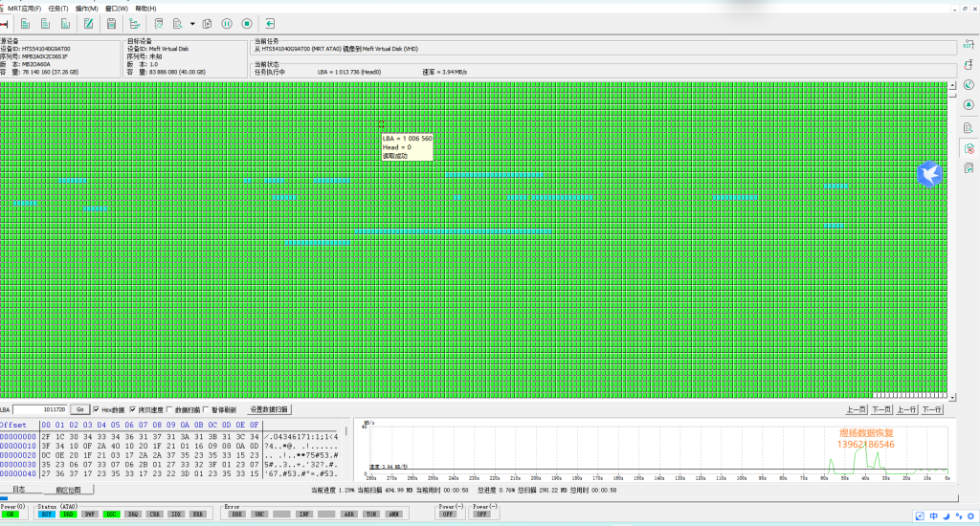
Task: Click the RST icon at top right sidebar
Action: [969, 45]
